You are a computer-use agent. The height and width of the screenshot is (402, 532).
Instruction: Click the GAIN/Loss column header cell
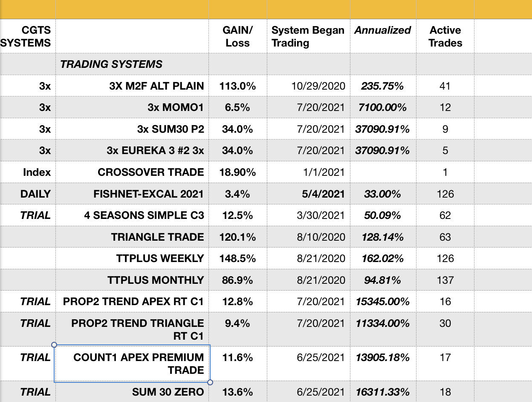click(237, 37)
